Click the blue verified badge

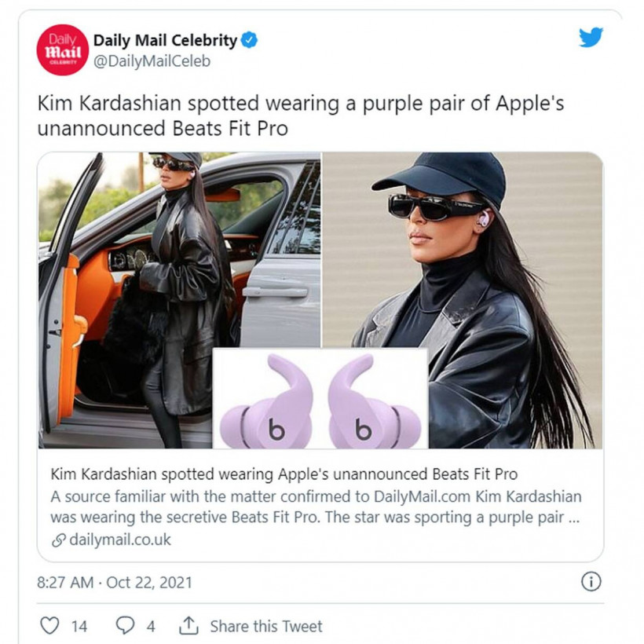[249, 40]
